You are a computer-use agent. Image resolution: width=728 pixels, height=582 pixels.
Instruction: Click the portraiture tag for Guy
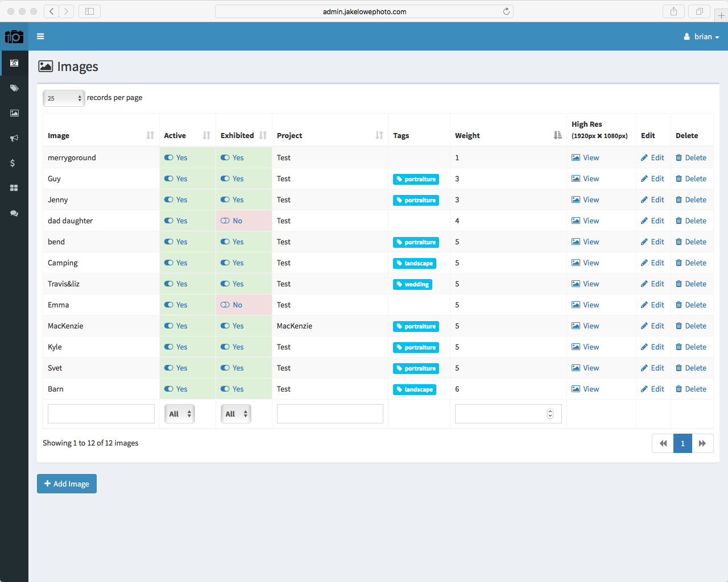coord(416,179)
